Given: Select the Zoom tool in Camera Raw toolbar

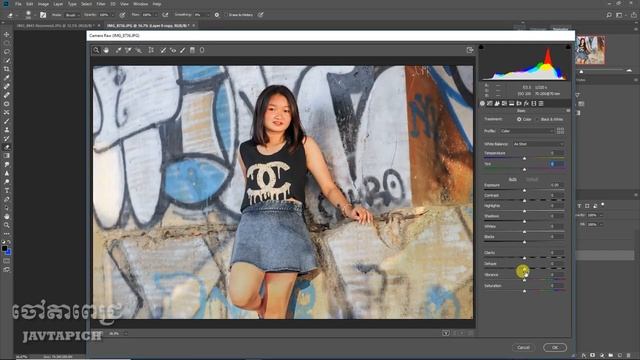Looking at the screenshot, I should [x=96, y=50].
